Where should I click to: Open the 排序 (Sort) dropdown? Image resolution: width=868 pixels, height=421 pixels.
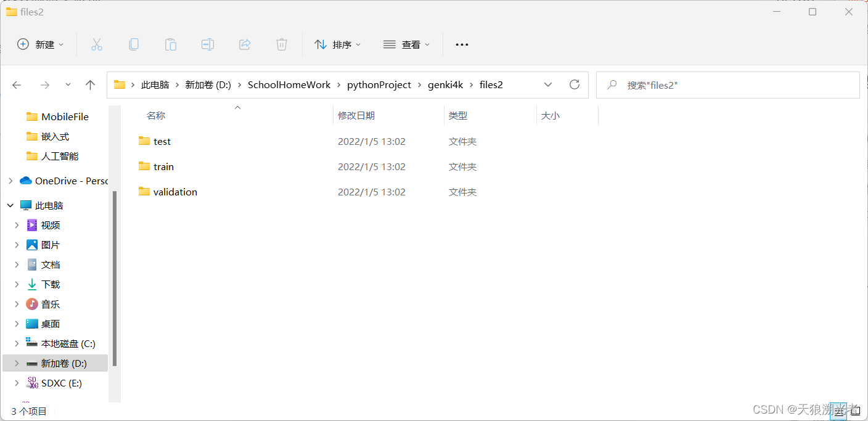click(x=337, y=44)
